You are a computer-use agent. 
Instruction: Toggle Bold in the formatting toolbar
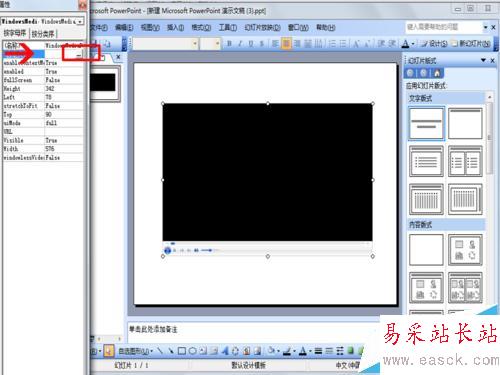[229, 44]
